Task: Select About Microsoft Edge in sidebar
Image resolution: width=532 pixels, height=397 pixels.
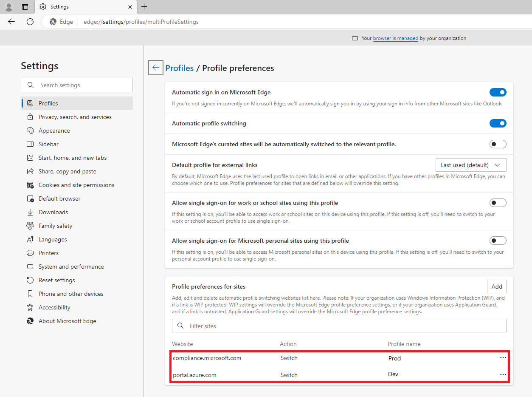Action: pos(67,321)
